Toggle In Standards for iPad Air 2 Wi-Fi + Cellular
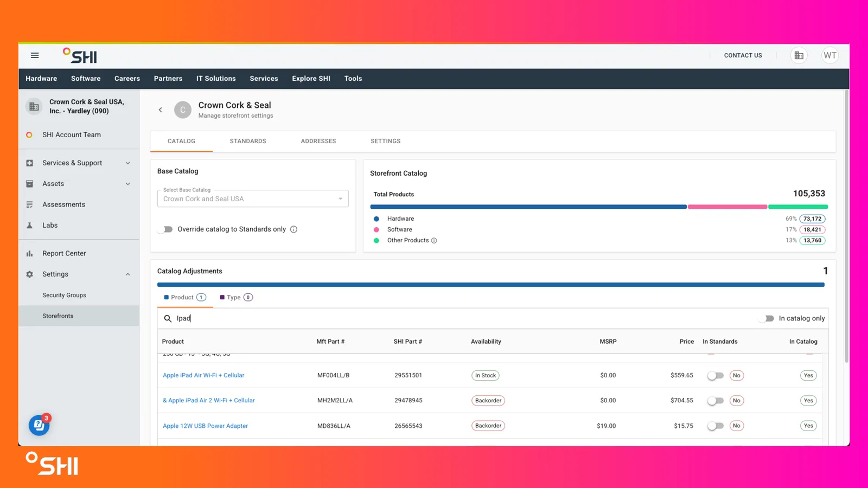Image resolution: width=868 pixels, height=488 pixels. (x=716, y=401)
